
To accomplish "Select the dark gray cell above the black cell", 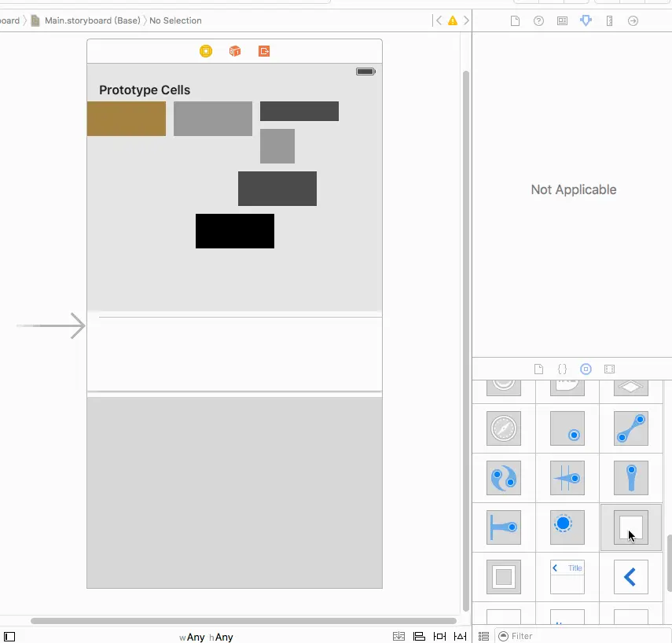I will pos(277,189).
